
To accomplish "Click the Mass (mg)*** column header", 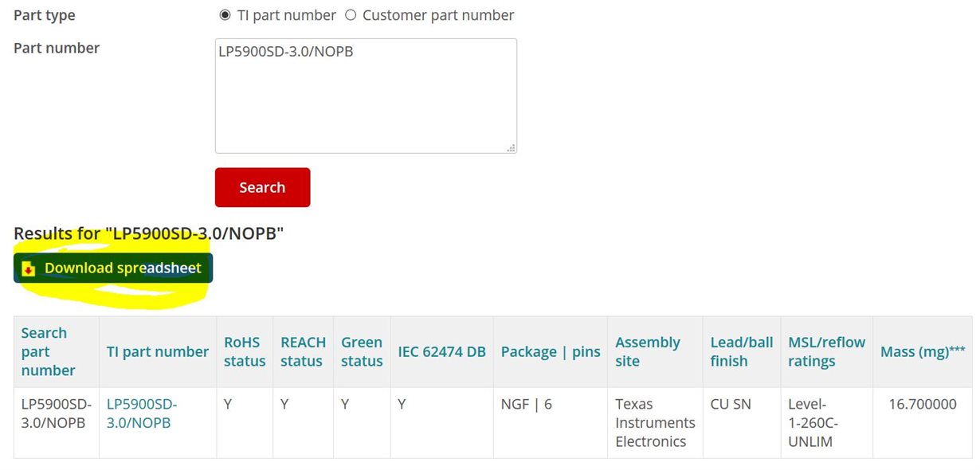I will (x=923, y=351).
